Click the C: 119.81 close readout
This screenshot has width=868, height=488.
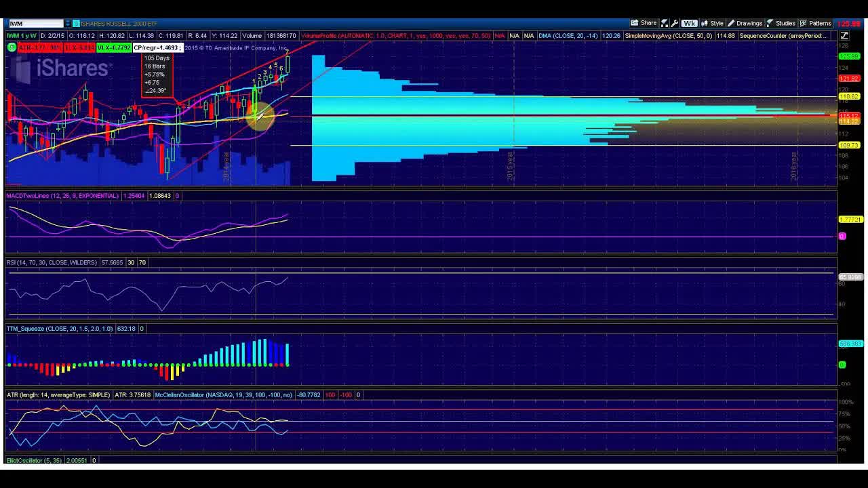170,35
